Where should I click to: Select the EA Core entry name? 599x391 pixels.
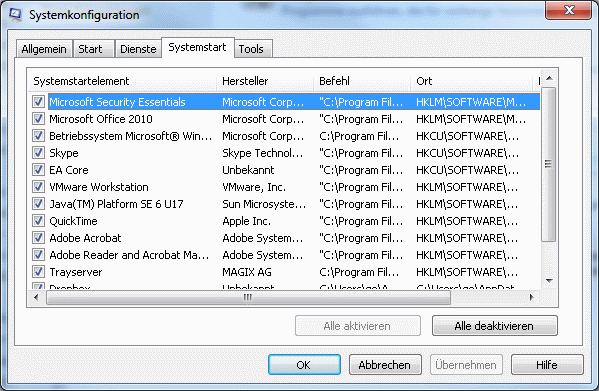click(69, 170)
